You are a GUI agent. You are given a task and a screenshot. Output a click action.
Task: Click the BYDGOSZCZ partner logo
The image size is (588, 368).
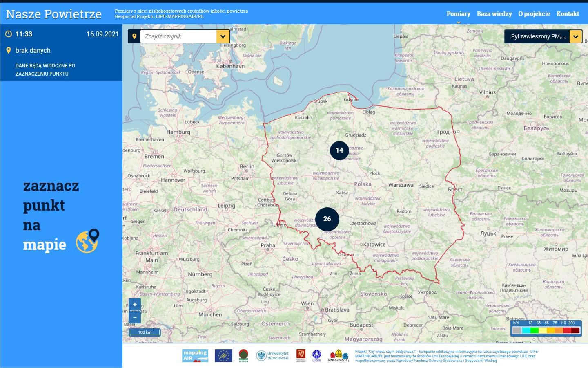339,356
